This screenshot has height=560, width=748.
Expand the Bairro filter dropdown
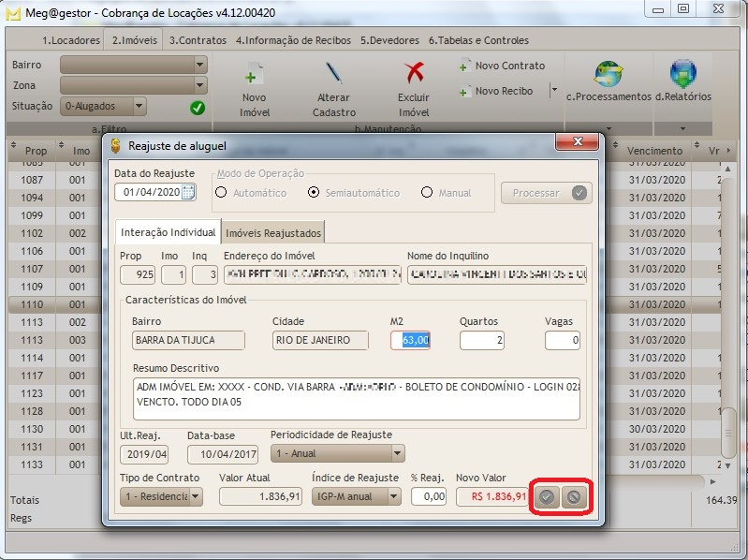[x=200, y=65]
